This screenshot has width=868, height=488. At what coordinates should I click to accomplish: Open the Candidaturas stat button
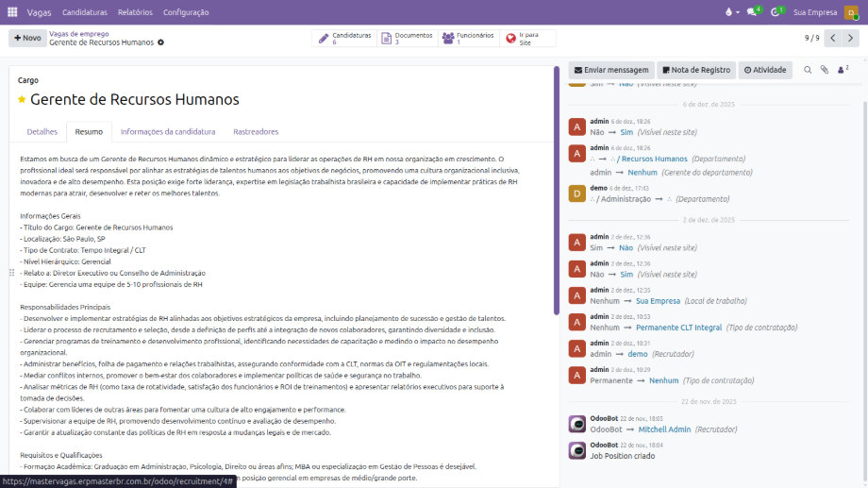[344, 38]
